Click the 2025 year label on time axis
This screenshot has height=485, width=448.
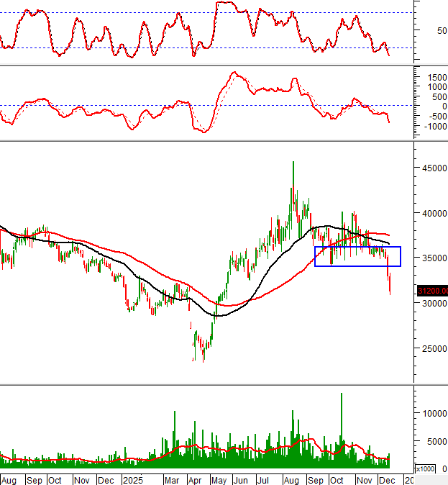[134, 479]
